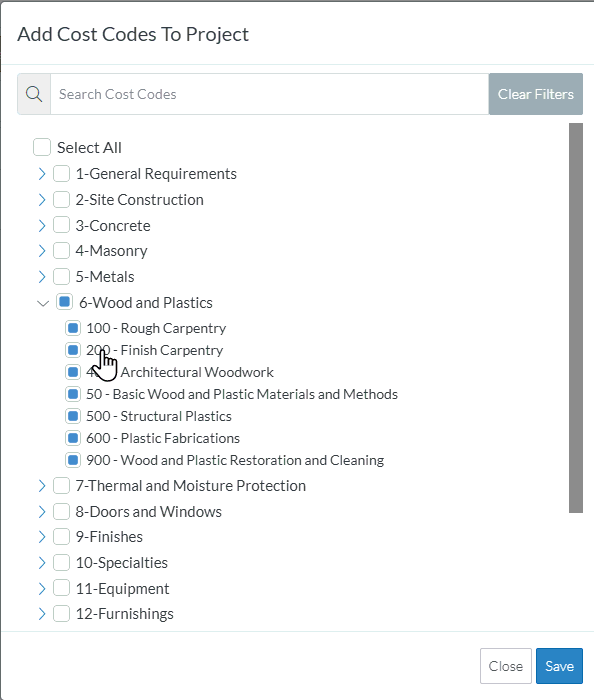Uncheck the 6-Wood and Plastics checkbox
The height and width of the screenshot is (700, 594).
[64, 302]
